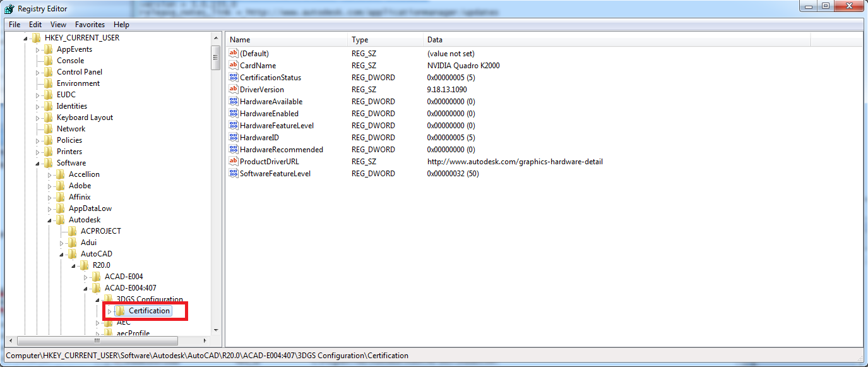Click the DWORD icon next to SoftwareFeatureLevel
The image size is (868, 367).
[x=233, y=173]
